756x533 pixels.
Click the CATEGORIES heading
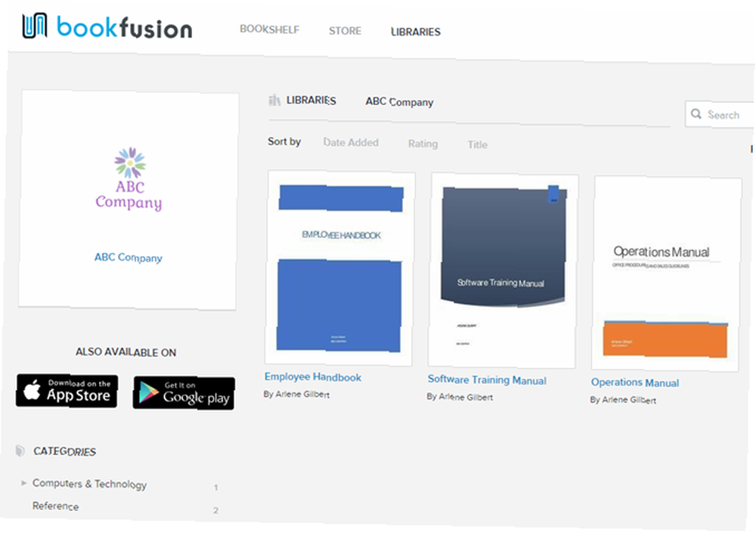[64, 451]
